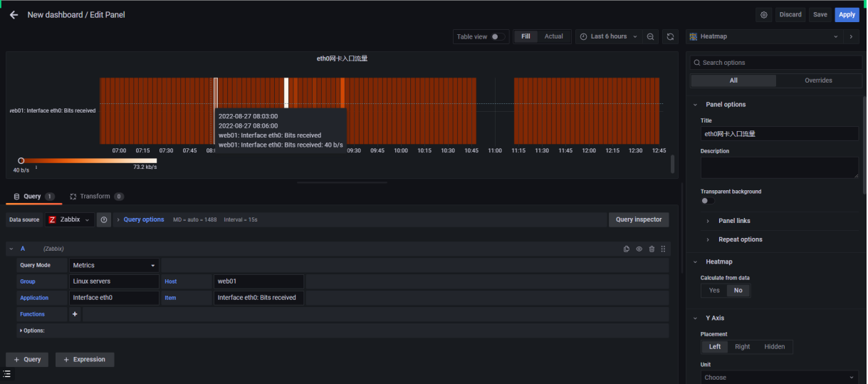Edit the Host field web01

(259, 281)
